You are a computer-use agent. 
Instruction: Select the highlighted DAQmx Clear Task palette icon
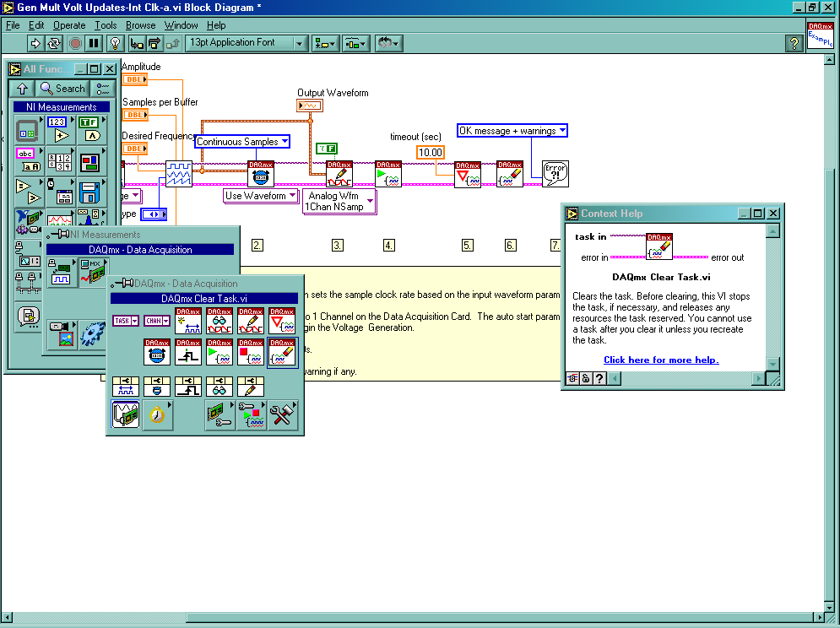click(x=282, y=351)
